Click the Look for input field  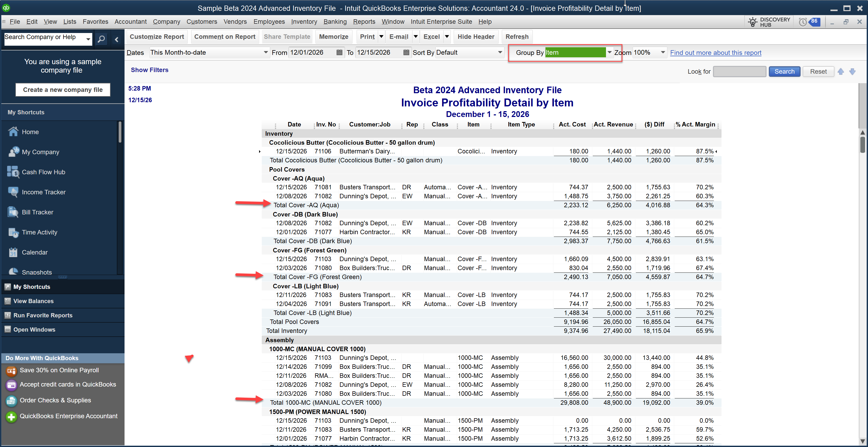(739, 71)
